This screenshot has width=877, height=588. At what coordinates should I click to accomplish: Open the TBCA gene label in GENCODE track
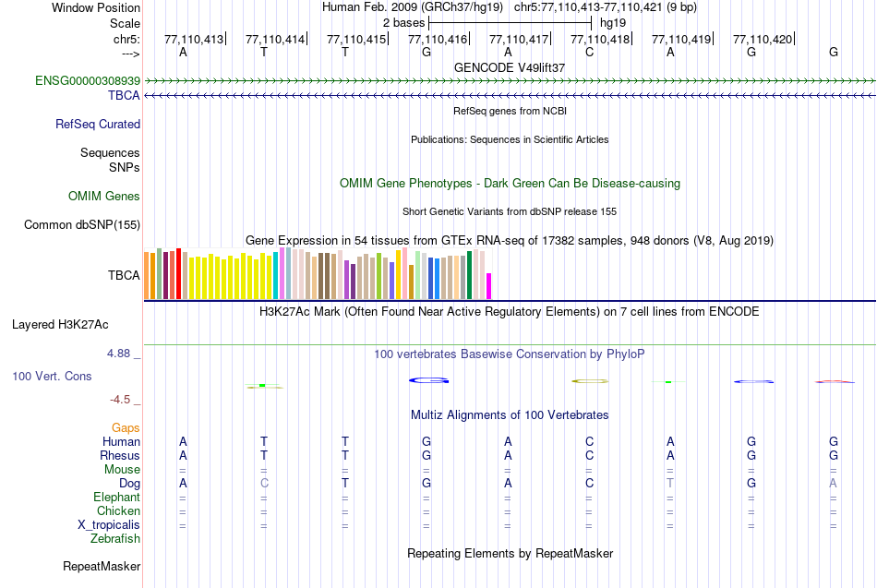click(125, 96)
